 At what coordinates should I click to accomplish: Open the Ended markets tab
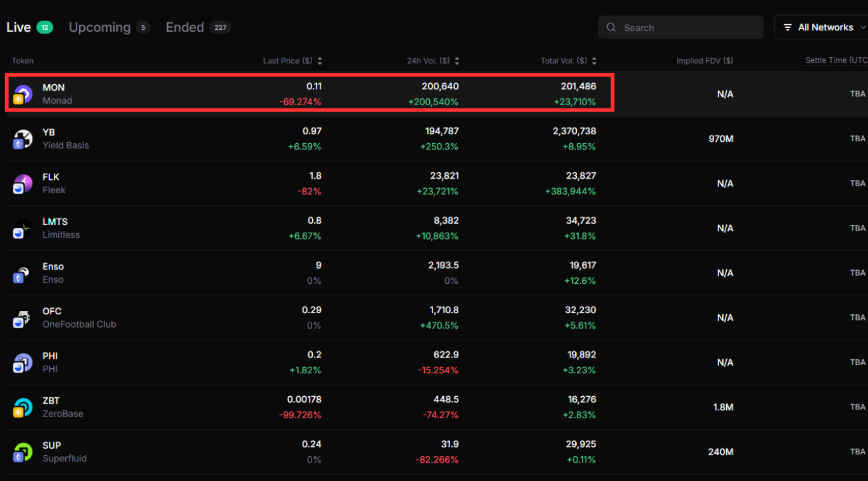(185, 27)
